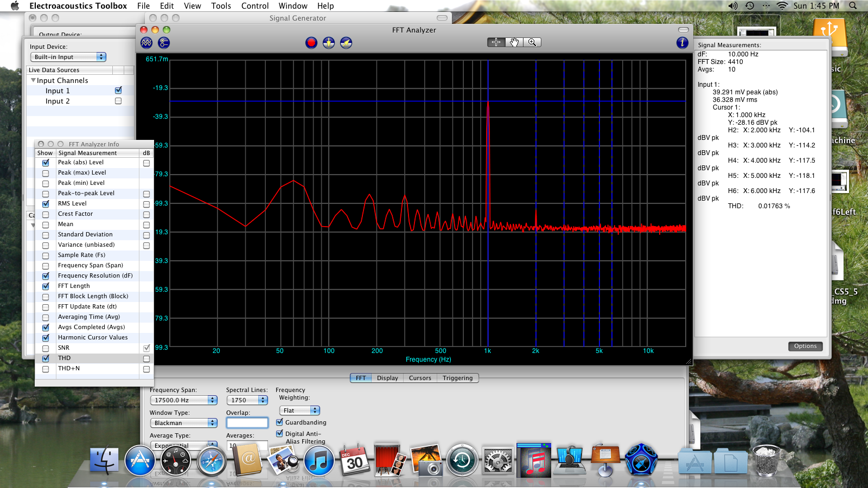Launch App Store from the Dock
The height and width of the screenshot is (488, 868).
tap(140, 461)
